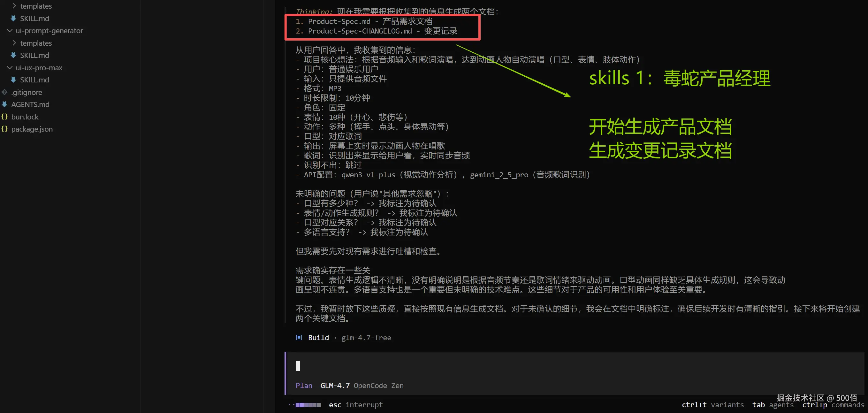Click the JSON braces icon beside bun.lock
868x413 pixels.
tap(4, 116)
